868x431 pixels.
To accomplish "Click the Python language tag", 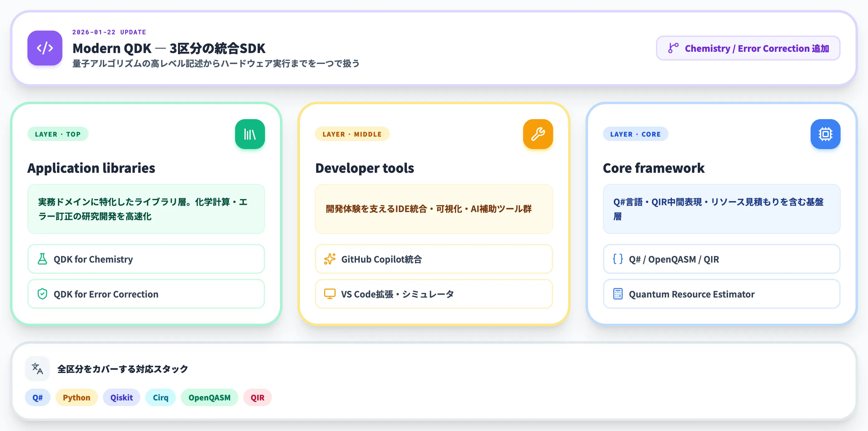I will point(76,397).
